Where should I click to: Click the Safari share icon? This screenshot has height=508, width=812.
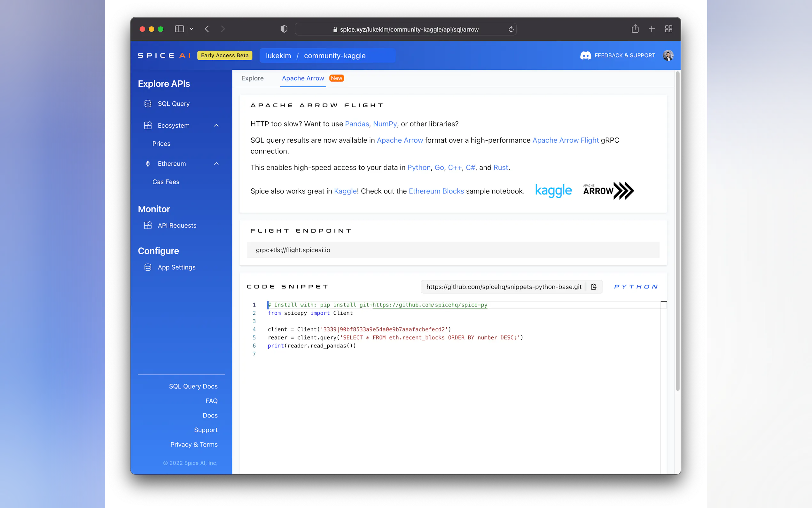point(635,29)
